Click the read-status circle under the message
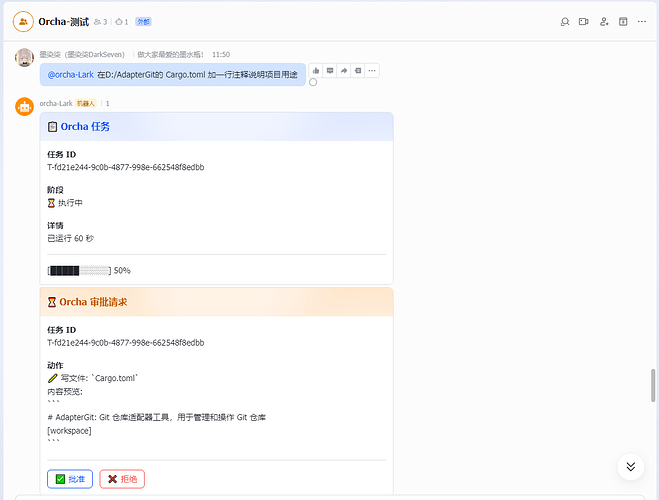 (313, 82)
